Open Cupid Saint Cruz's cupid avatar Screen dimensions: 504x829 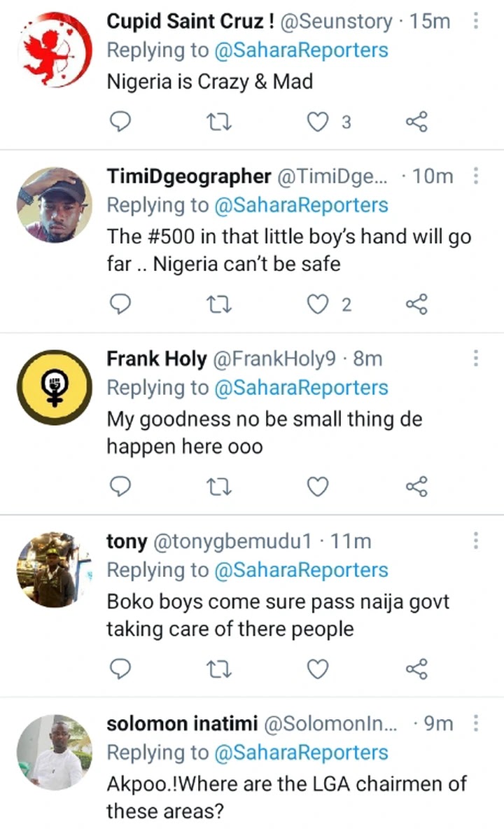pyautogui.click(x=55, y=50)
